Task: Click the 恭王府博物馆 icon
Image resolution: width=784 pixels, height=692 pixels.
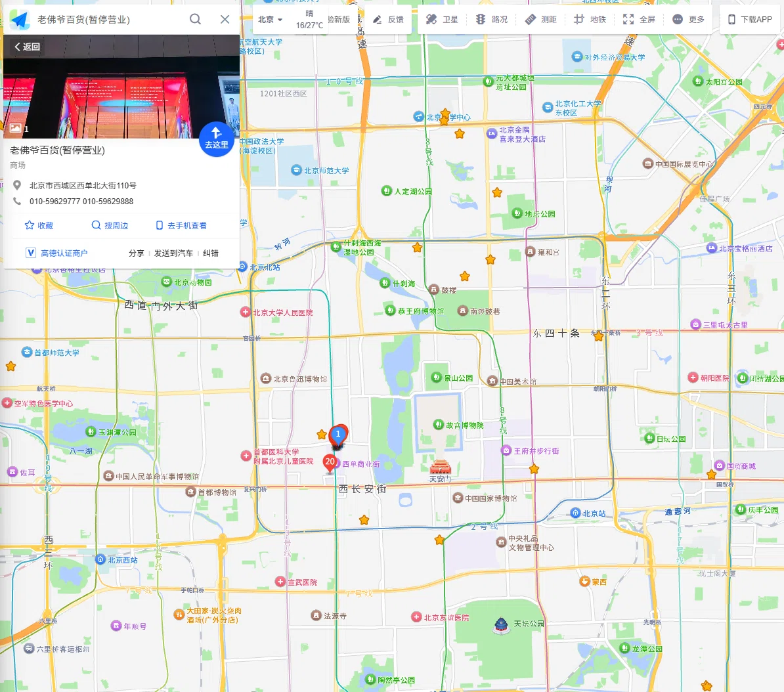Action: point(391,311)
